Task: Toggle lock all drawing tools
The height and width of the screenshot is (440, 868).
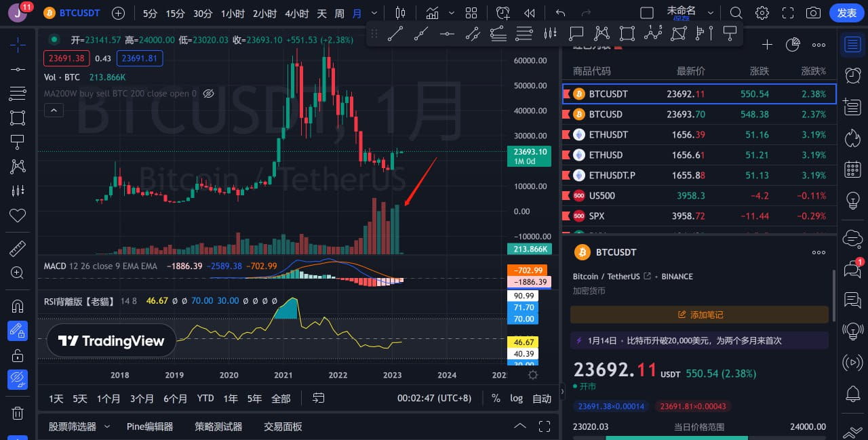Action: point(18,355)
